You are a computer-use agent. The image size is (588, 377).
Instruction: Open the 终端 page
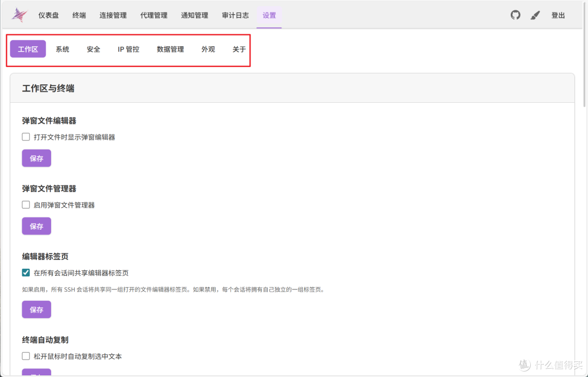tap(79, 15)
